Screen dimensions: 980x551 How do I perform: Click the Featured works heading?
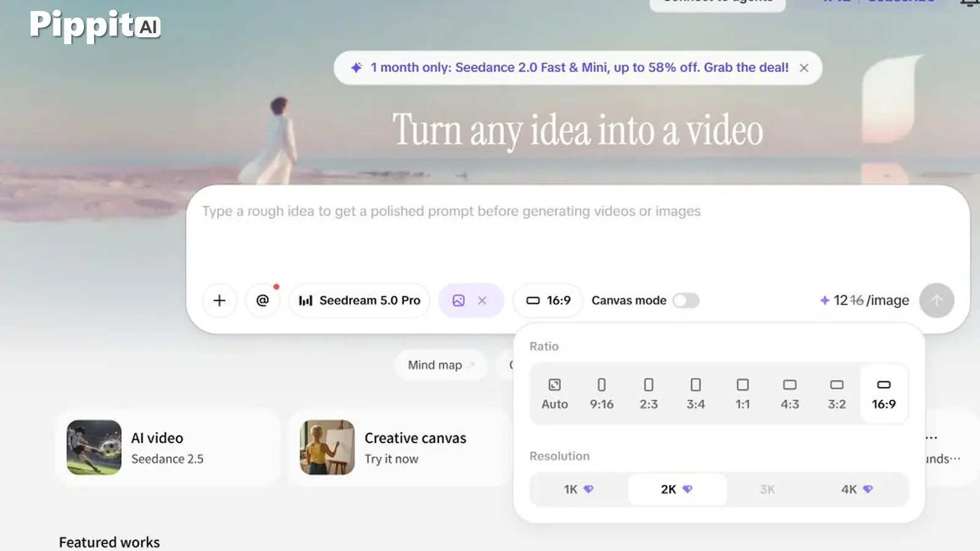click(110, 542)
